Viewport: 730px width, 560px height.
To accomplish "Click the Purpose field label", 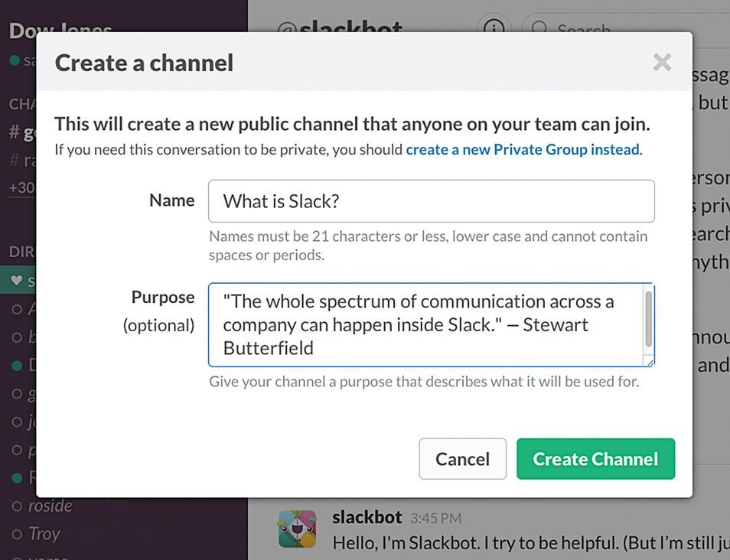I will [x=163, y=297].
